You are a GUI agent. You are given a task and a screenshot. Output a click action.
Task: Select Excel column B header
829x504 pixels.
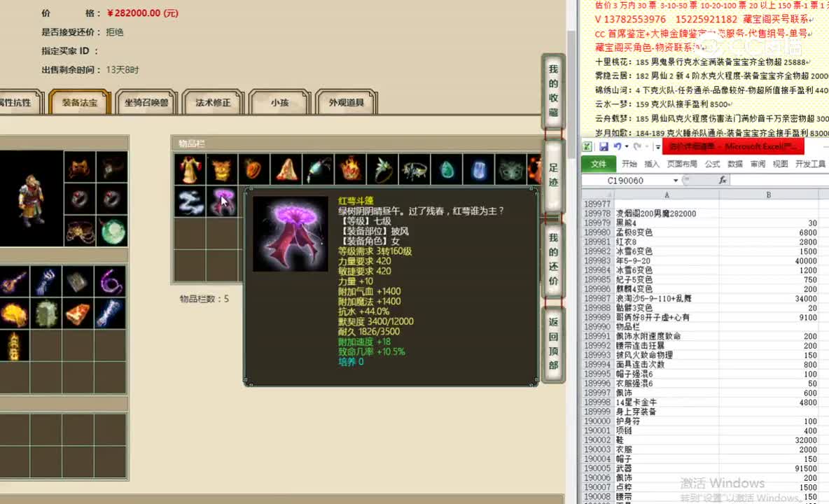tap(768, 195)
